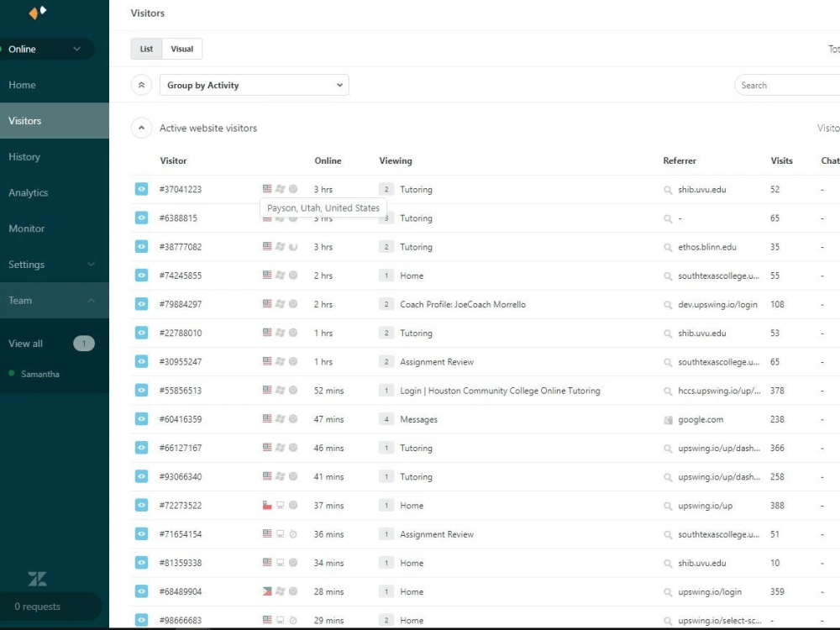
Task: Click the eye icon for visitor #6388815
Action: [141, 218]
